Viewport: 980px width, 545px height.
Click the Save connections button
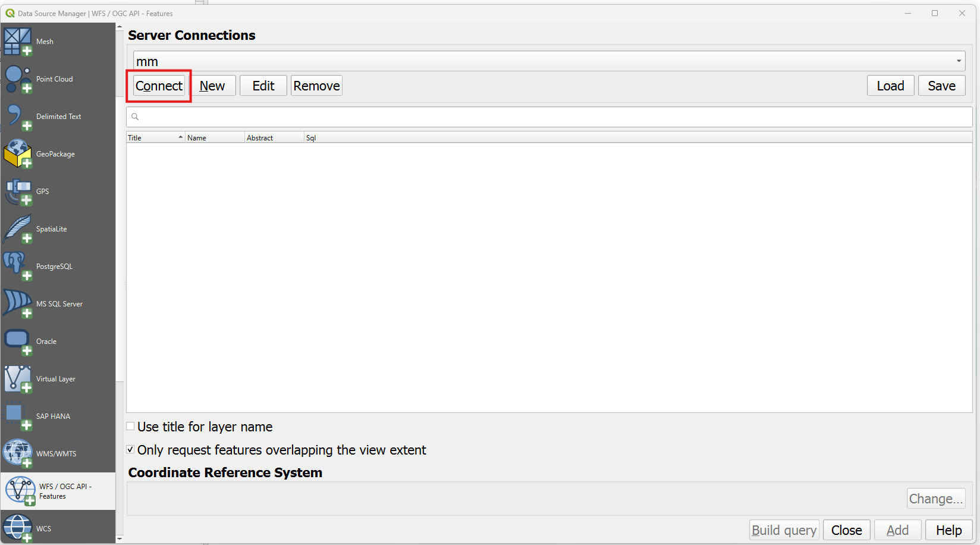click(941, 86)
